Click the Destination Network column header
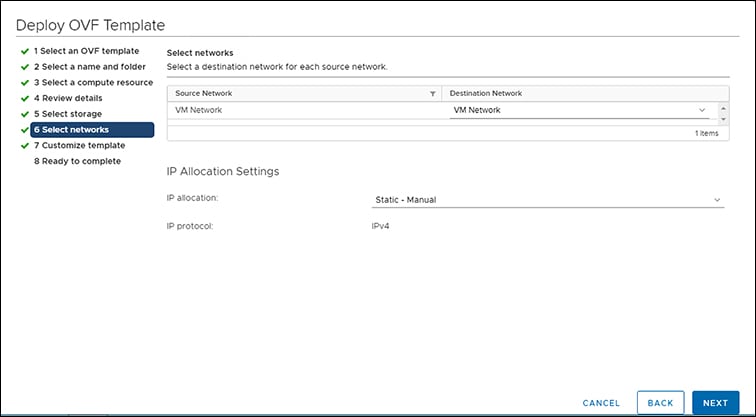This screenshot has height=417, width=756. click(x=585, y=94)
